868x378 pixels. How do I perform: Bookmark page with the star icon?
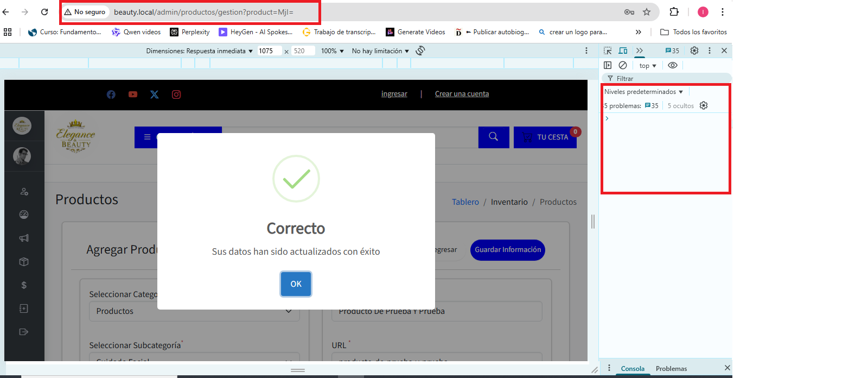[x=647, y=12]
